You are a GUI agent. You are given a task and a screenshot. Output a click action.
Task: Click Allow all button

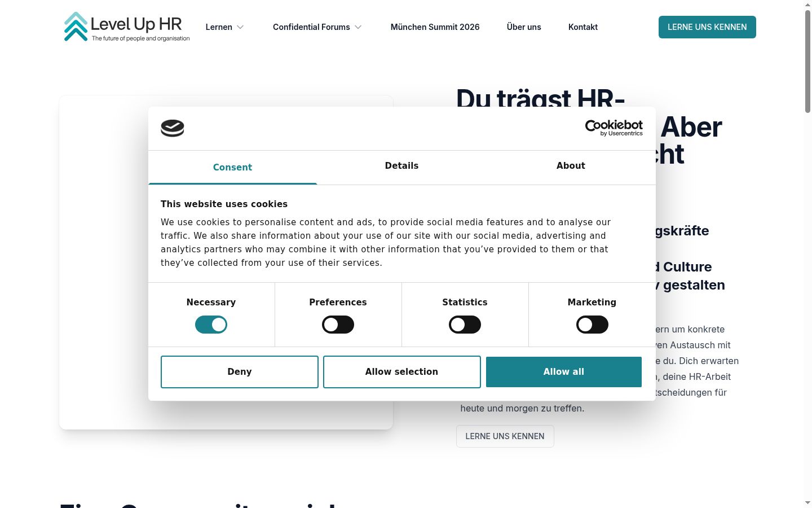[x=564, y=372]
